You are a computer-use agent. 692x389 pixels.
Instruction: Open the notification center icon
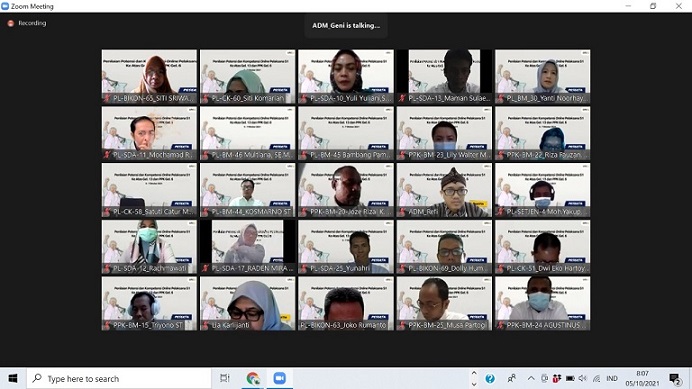point(674,379)
